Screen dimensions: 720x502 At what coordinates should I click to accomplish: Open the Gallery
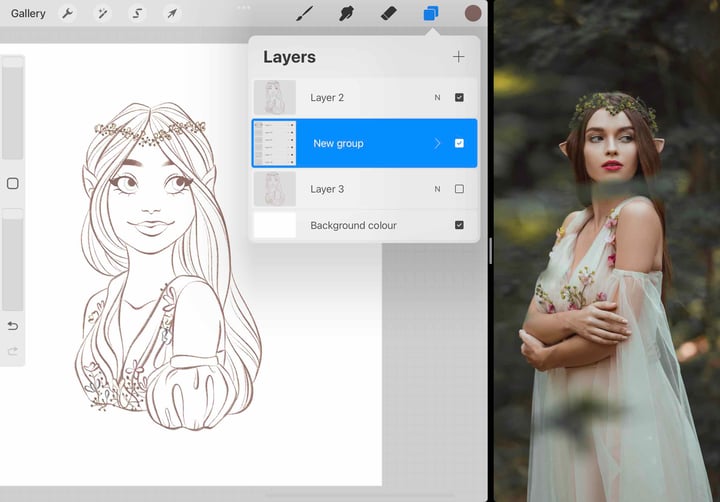(28, 13)
